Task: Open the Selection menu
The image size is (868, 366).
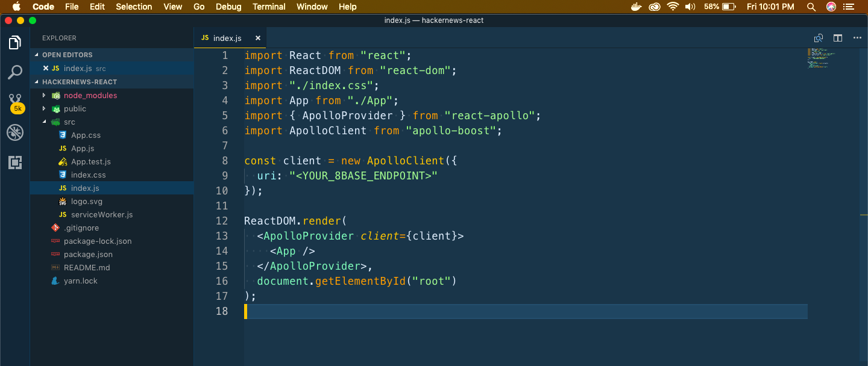Action: click(134, 7)
